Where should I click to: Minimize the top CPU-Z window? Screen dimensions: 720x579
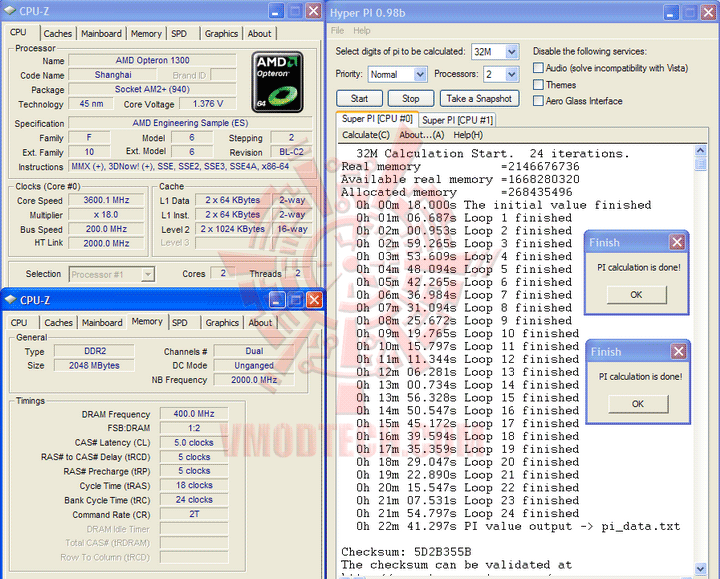[276, 11]
